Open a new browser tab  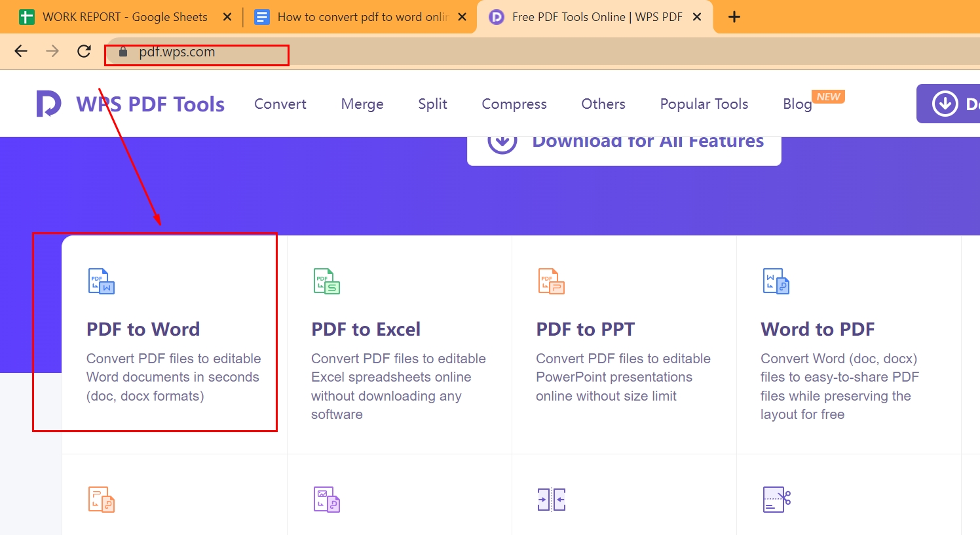pos(734,16)
